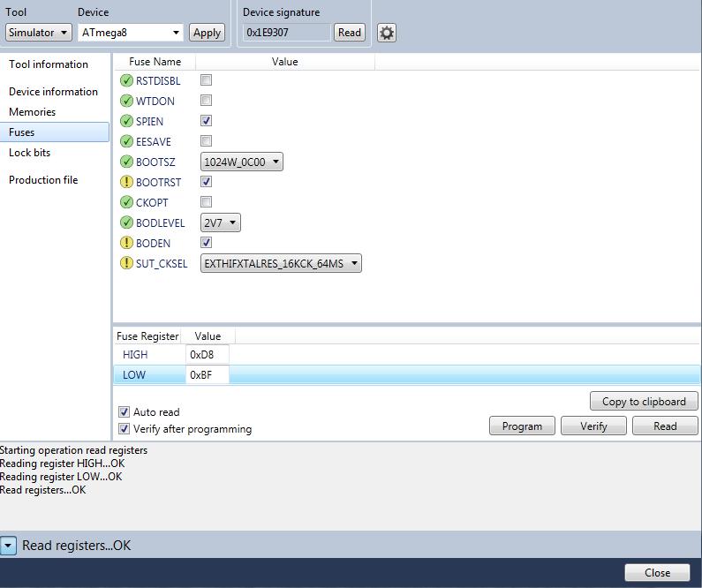Expand the SUT_CKSEL clock source dropdown

[x=281, y=263]
